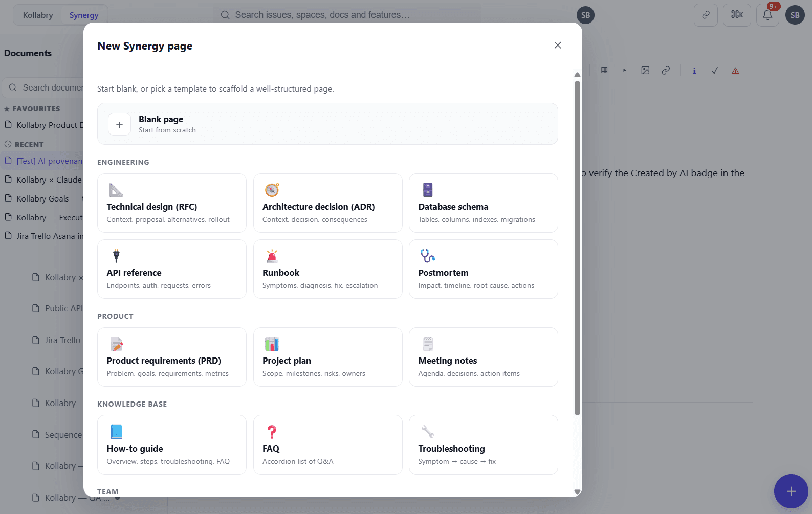Screen dimensions: 812x514
Task: Open the Public API document
Action: click(57, 308)
